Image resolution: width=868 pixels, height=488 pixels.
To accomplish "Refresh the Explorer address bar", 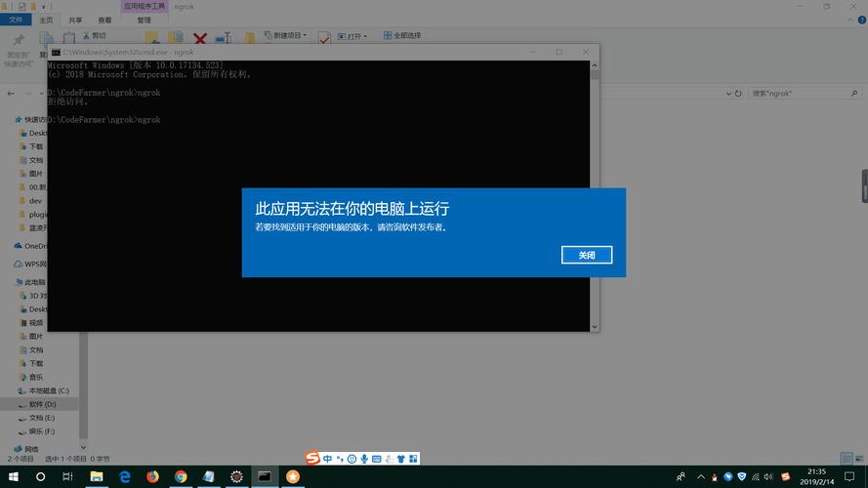I will (738, 94).
